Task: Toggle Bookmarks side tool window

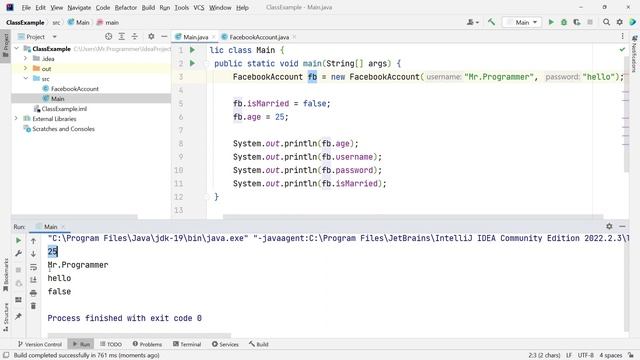Action: tap(6, 276)
